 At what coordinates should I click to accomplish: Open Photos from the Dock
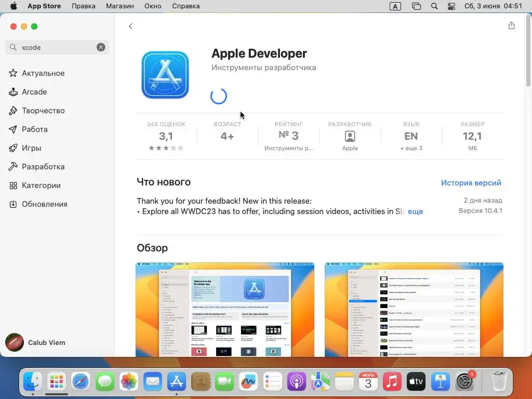pos(129,382)
